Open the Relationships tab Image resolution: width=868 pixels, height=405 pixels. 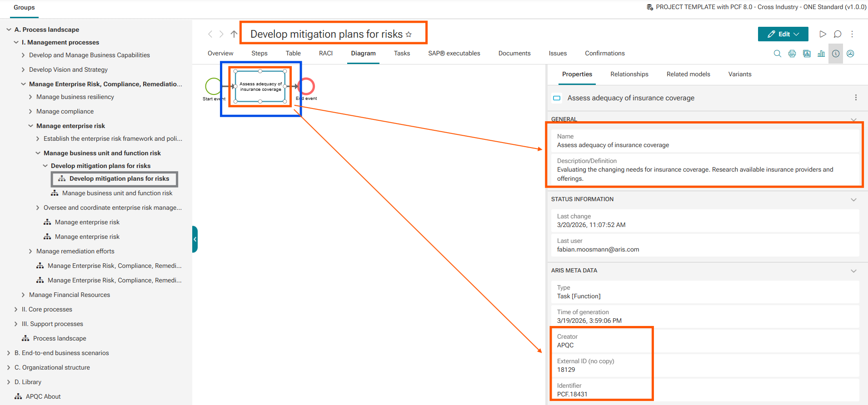point(629,74)
